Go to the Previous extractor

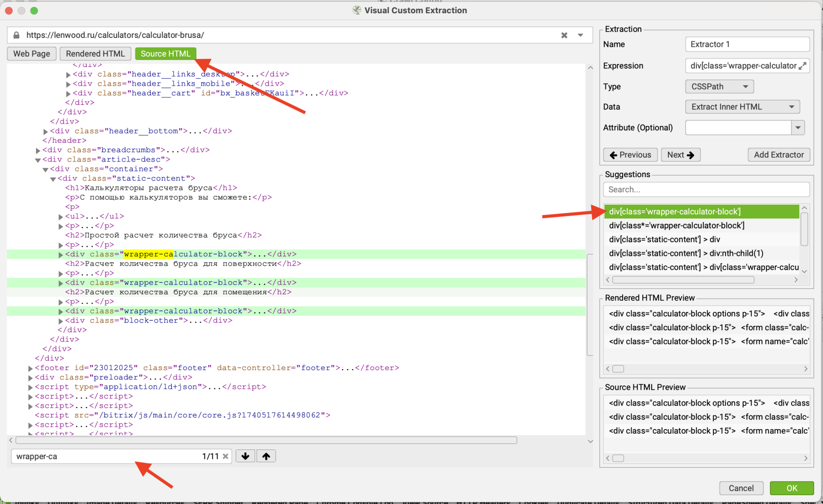coord(631,155)
